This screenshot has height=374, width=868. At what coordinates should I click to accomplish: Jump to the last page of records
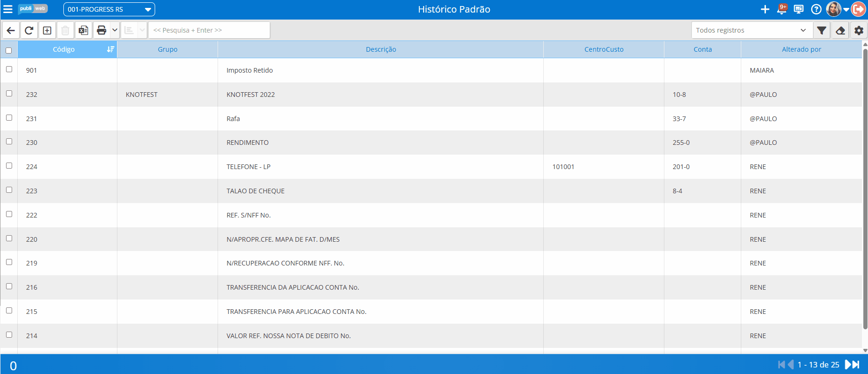click(x=856, y=365)
